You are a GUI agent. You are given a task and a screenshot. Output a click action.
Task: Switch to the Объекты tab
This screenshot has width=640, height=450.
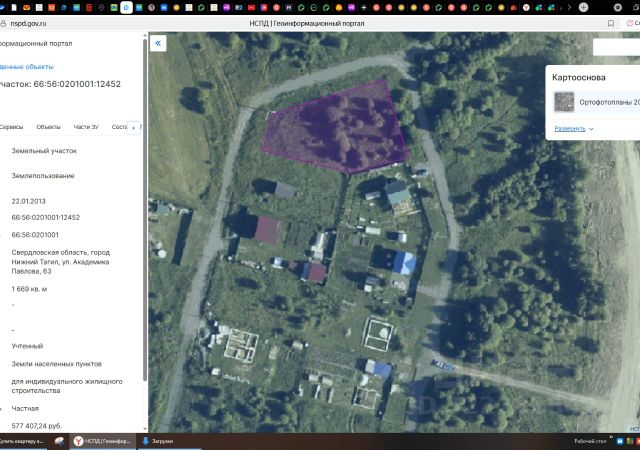48,127
